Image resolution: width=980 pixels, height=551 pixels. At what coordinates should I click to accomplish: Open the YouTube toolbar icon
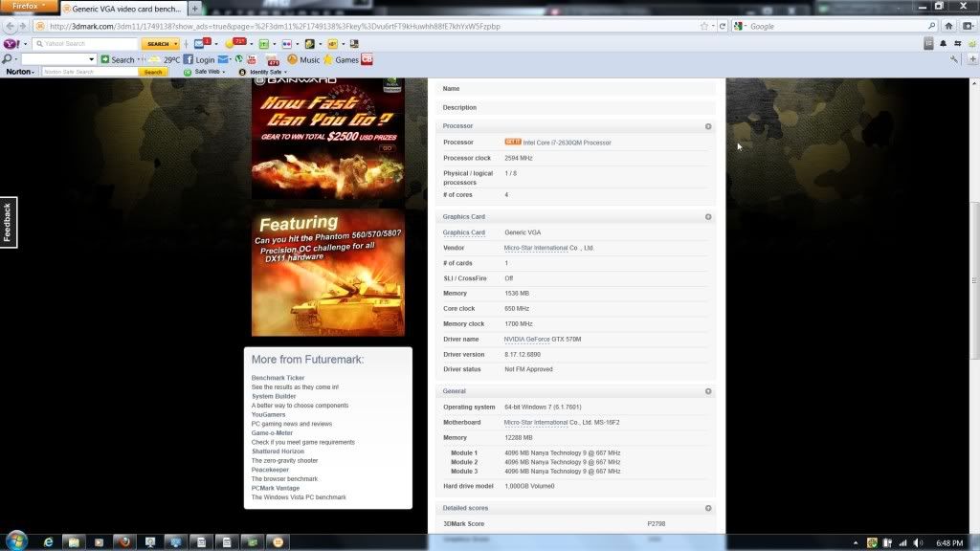[x=252, y=59]
